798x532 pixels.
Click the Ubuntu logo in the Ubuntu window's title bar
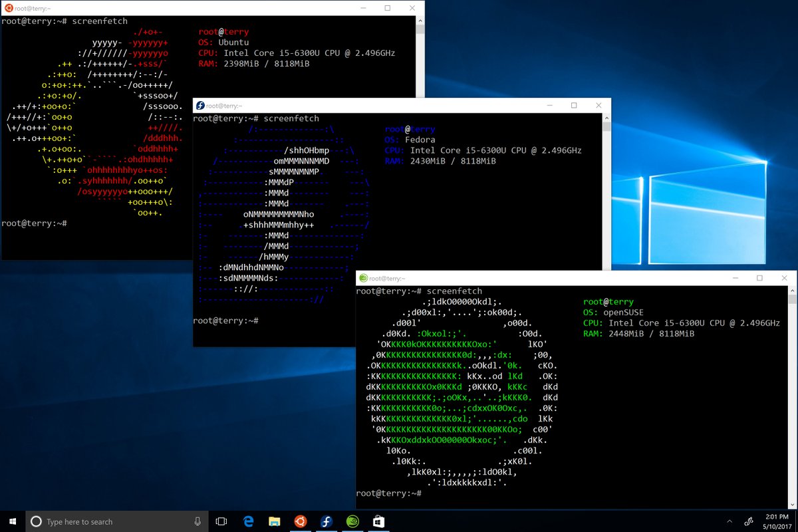point(9,8)
